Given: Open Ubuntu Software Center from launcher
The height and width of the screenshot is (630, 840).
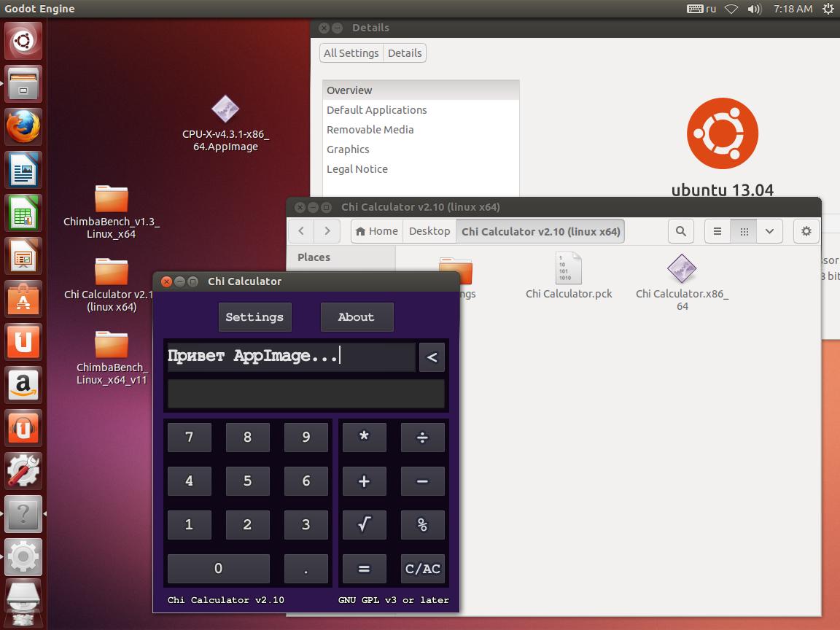Looking at the screenshot, I should (x=23, y=299).
